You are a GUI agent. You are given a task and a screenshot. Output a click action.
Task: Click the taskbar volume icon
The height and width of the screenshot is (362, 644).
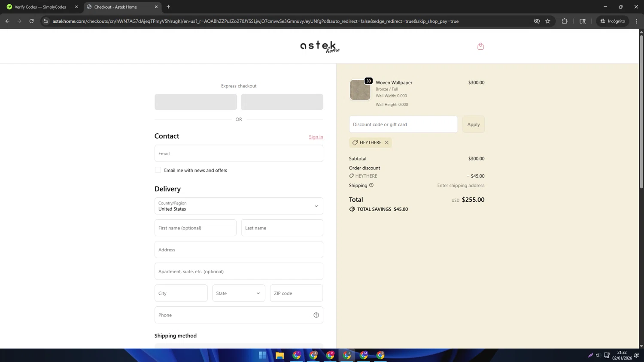tap(597, 355)
